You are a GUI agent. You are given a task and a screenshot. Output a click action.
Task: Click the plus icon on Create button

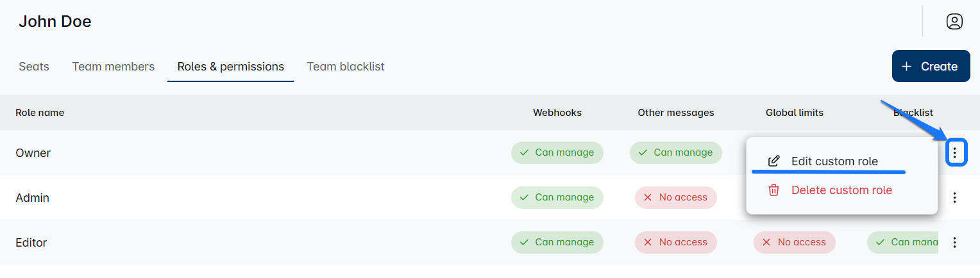tap(906, 67)
